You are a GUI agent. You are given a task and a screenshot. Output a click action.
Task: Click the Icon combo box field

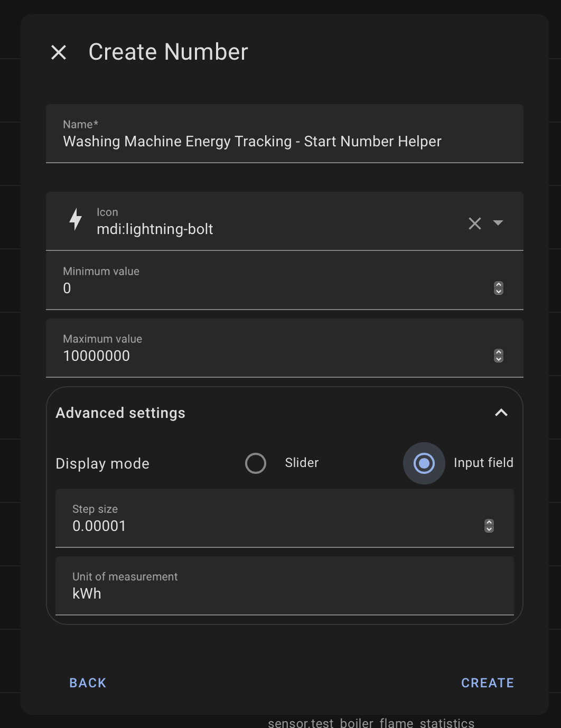pos(285,221)
